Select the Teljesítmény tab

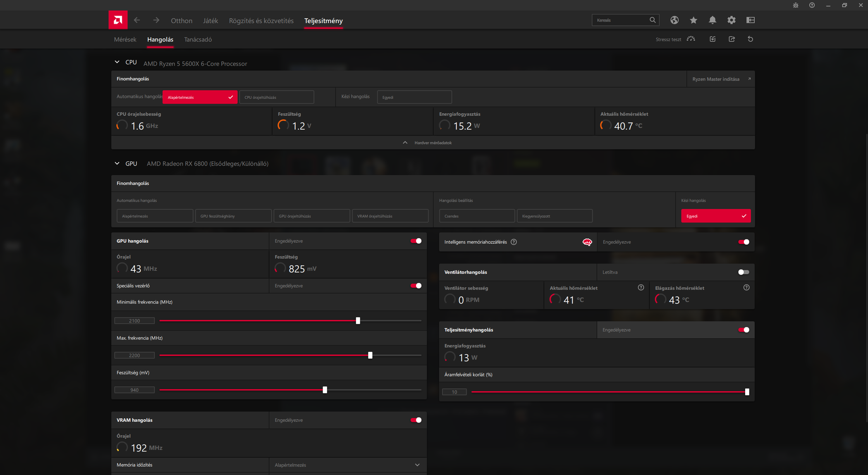coord(323,20)
